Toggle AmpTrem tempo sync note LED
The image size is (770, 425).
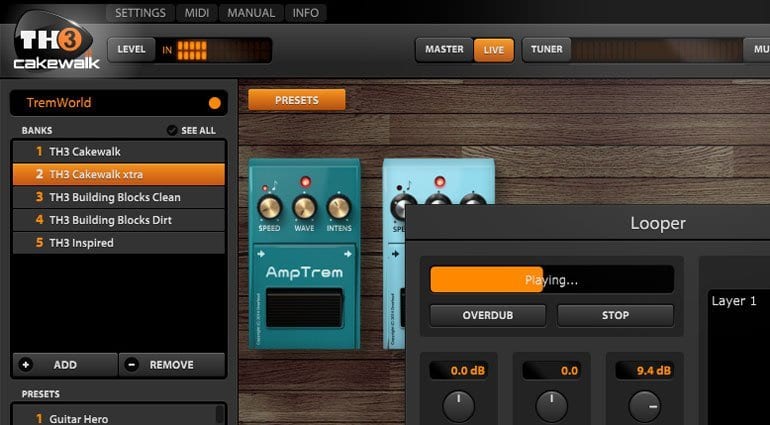tap(266, 187)
